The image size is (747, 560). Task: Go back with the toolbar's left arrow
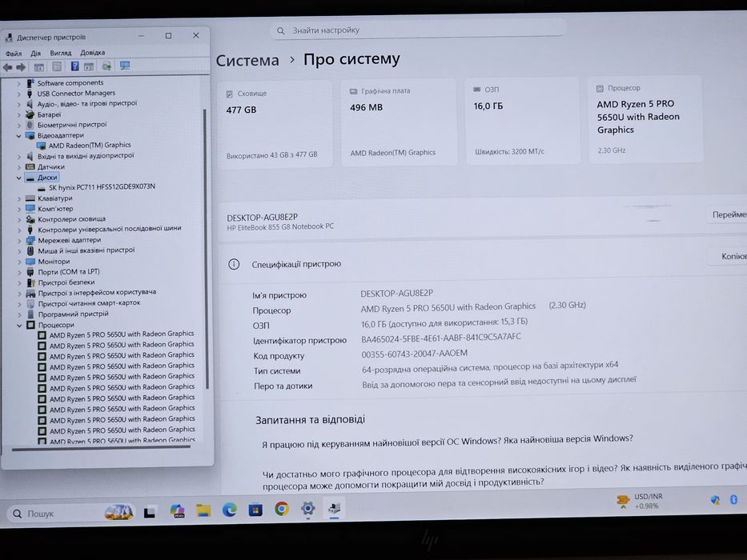(x=8, y=67)
